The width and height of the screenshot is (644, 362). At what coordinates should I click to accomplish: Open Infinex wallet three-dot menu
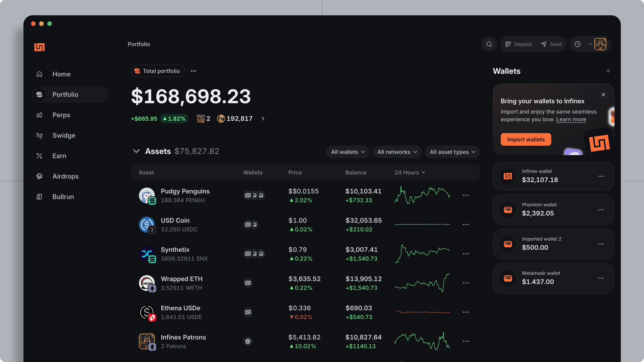(x=601, y=176)
